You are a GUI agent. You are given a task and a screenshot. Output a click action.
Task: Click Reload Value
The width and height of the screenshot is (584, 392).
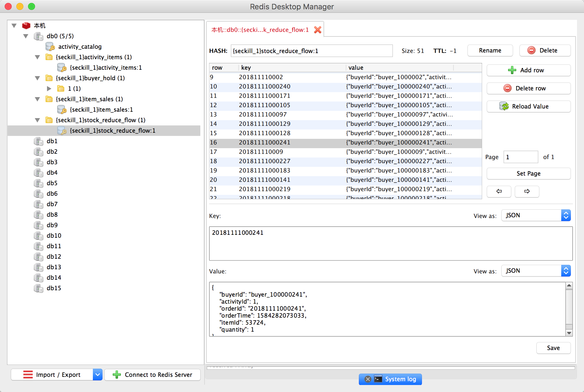pos(529,106)
